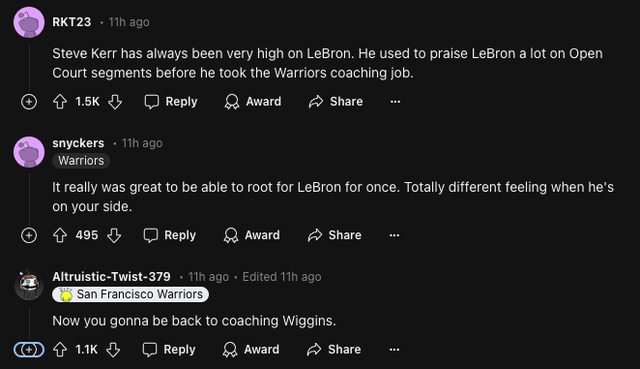Expand the thread under Altruistic-Twist-379's comment

tap(29, 349)
